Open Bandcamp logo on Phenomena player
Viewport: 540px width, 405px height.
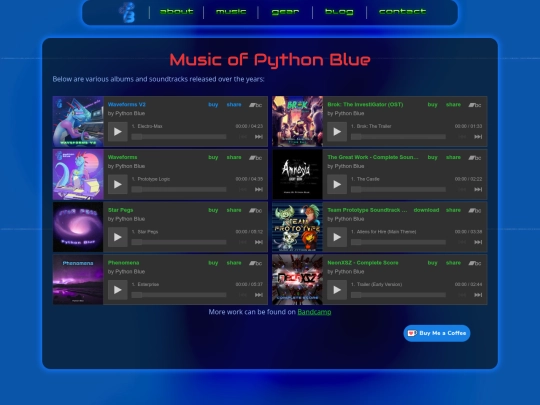[x=256, y=263]
